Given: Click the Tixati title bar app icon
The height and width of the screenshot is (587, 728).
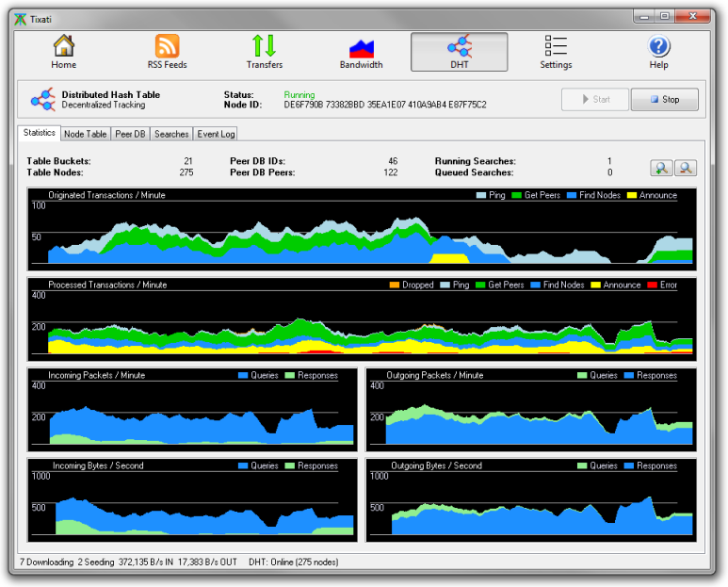Looking at the screenshot, I should [x=20, y=20].
